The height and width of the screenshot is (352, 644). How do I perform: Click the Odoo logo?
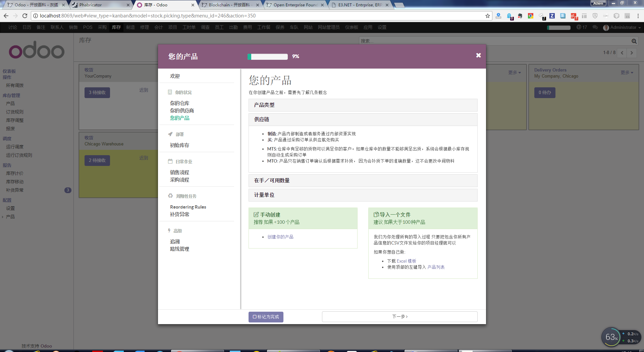click(x=37, y=51)
